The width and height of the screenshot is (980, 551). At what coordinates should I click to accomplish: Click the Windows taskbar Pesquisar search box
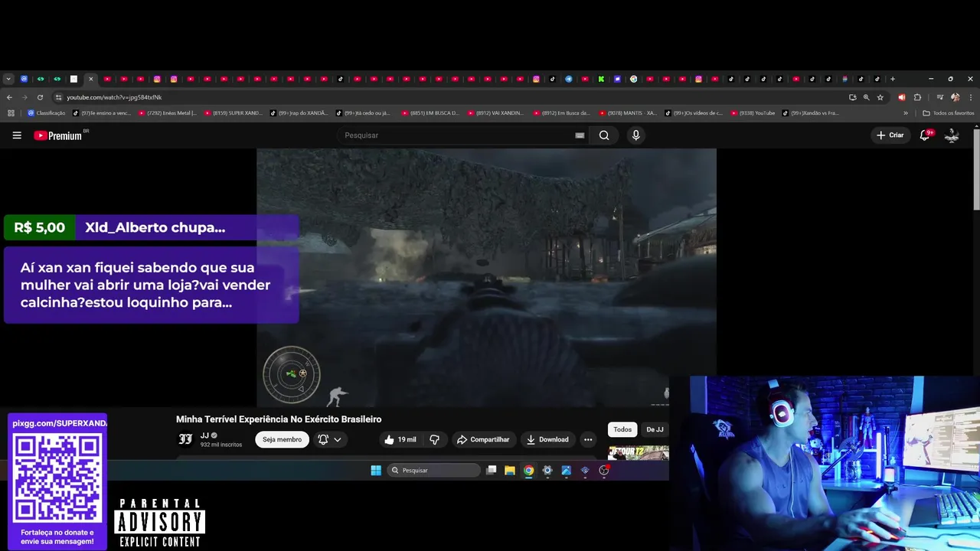coord(433,471)
